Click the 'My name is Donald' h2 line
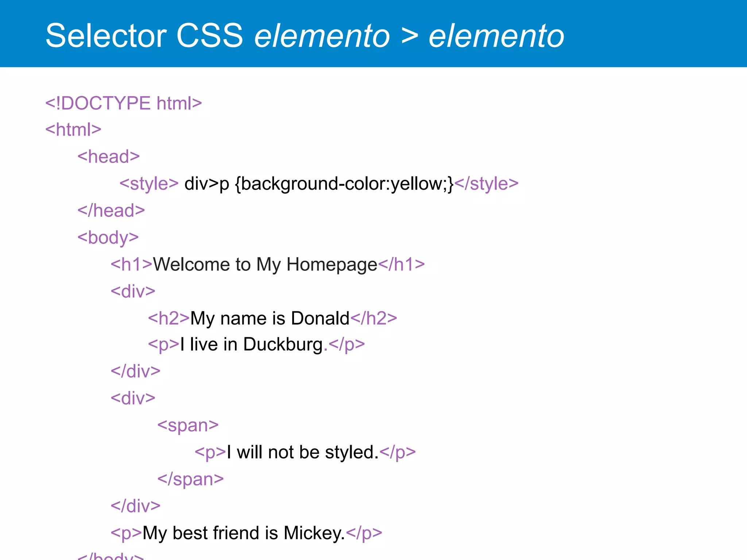Image resolution: width=747 pixels, height=560 pixels. tap(272, 318)
